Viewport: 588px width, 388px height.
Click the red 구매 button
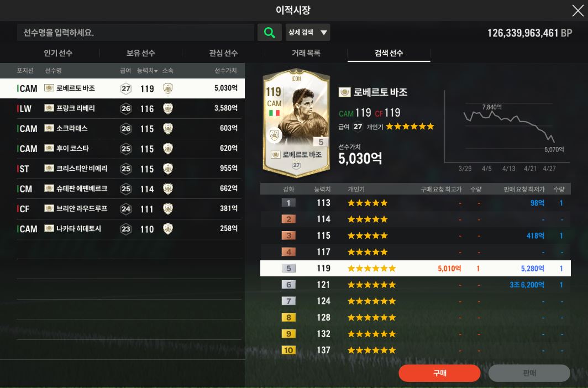click(439, 373)
